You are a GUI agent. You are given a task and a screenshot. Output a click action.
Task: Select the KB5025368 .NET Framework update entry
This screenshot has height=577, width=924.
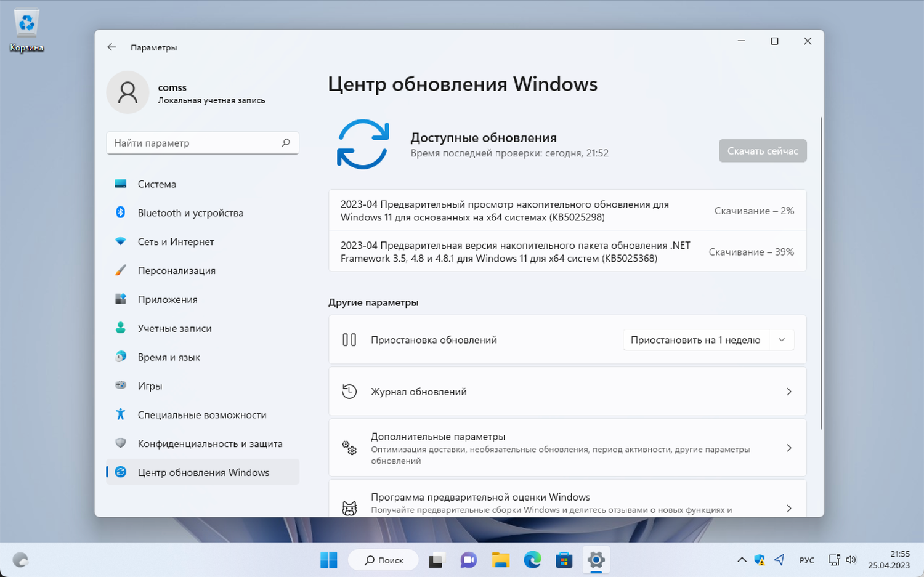pyautogui.click(x=567, y=252)
